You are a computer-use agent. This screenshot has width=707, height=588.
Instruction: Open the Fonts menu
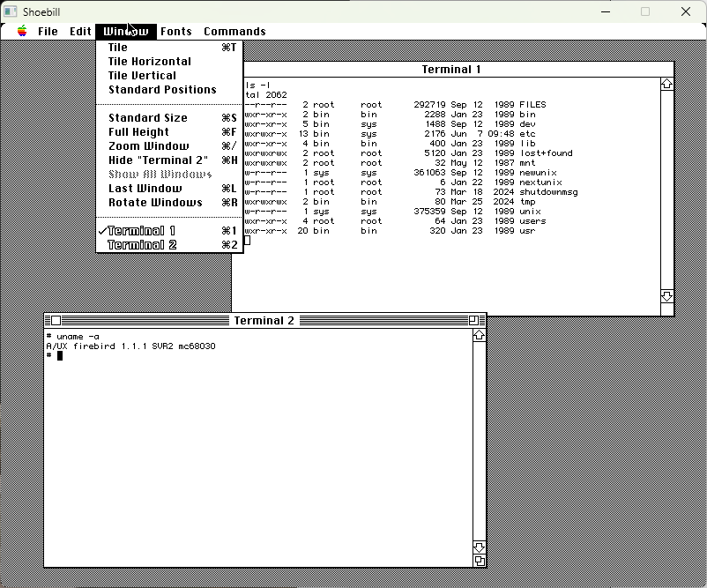(175, 31)
